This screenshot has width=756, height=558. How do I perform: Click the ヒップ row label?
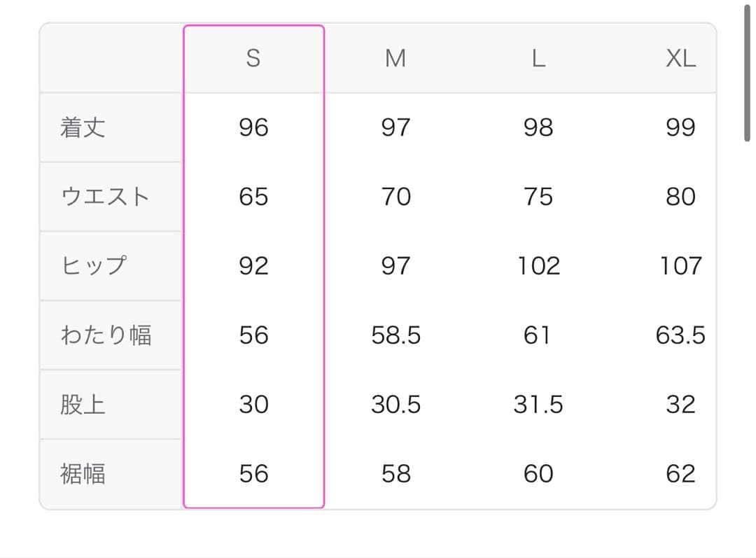[x=94, y=266]
